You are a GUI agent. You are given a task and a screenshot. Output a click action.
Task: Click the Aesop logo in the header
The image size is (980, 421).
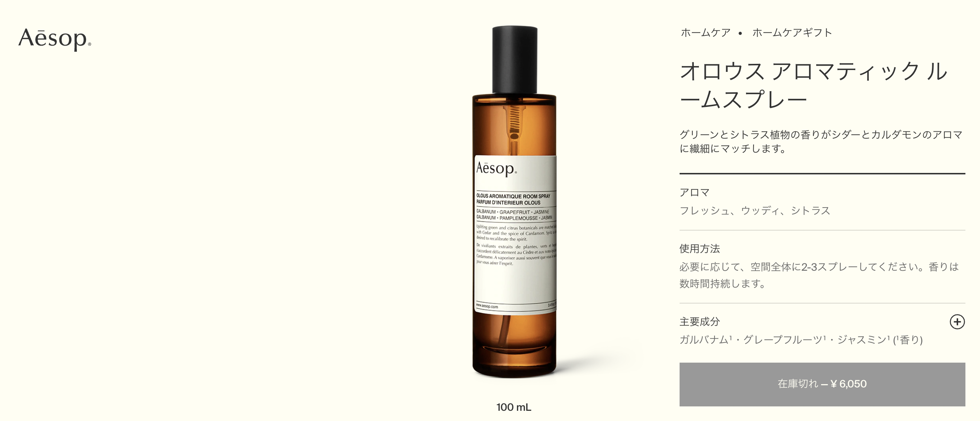pyautogui.click(x=55, y=39)
